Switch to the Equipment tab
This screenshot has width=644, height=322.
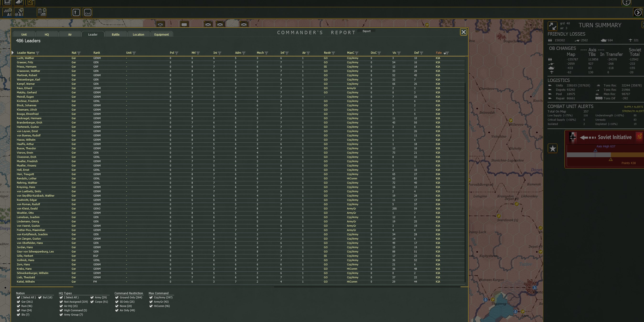pyautogui.click(x=161, y=34)
